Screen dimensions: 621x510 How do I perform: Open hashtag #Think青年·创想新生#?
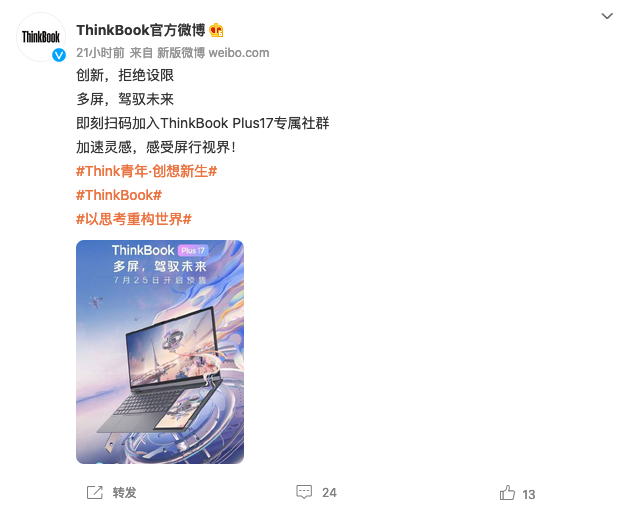coord(147,171)
